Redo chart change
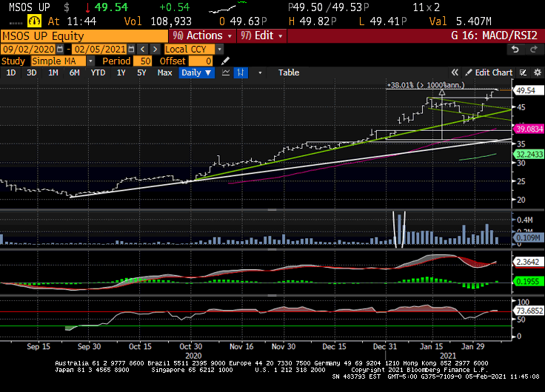 click(x=534, y=50)
